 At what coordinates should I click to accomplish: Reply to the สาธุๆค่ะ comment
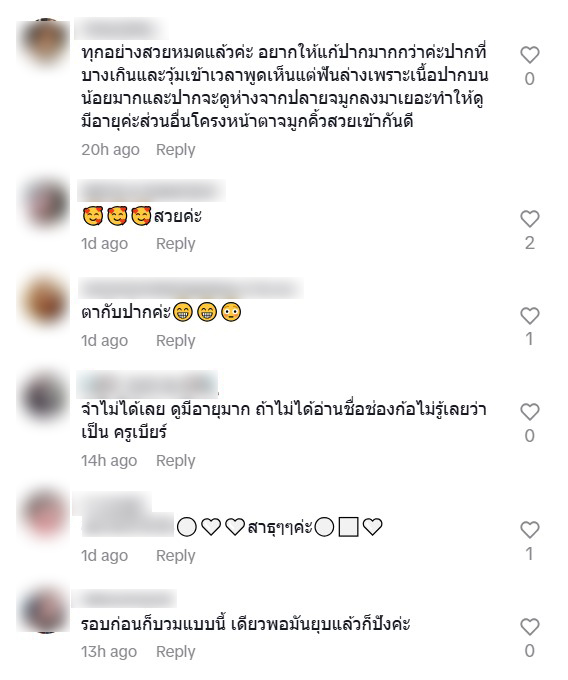[176, 556]
